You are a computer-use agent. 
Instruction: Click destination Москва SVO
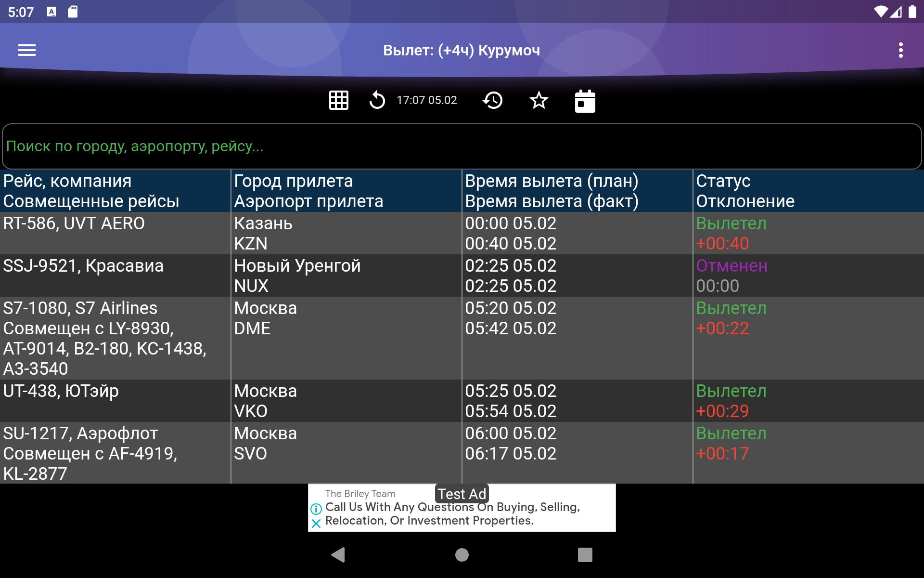(x=346, y=453)
